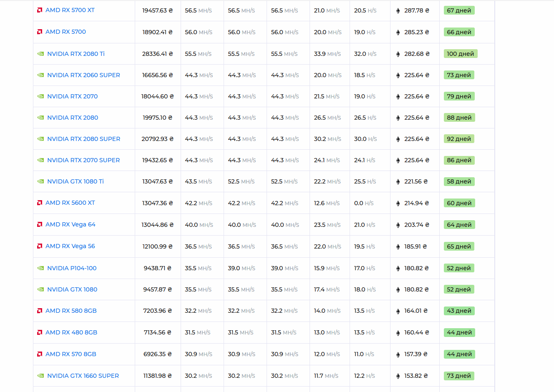Click NVIDIA logo beside RTX 2060 SUPER
Screen dimensions: 554x392
click(40, 75)
